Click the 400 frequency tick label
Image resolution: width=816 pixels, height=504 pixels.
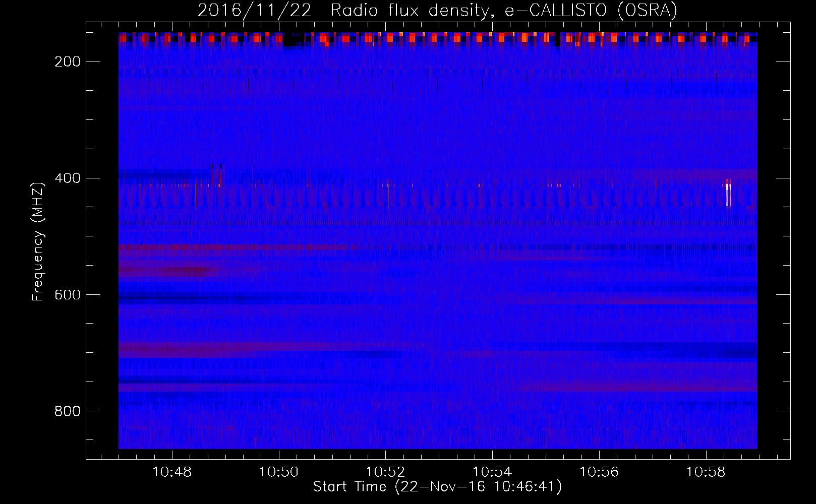coord(68,178)
